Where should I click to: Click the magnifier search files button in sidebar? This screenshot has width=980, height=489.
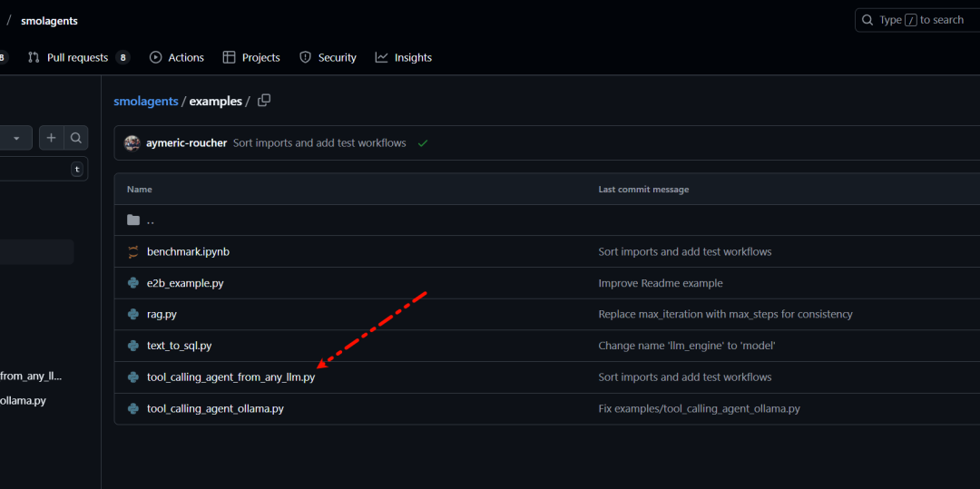pos(75,138)
